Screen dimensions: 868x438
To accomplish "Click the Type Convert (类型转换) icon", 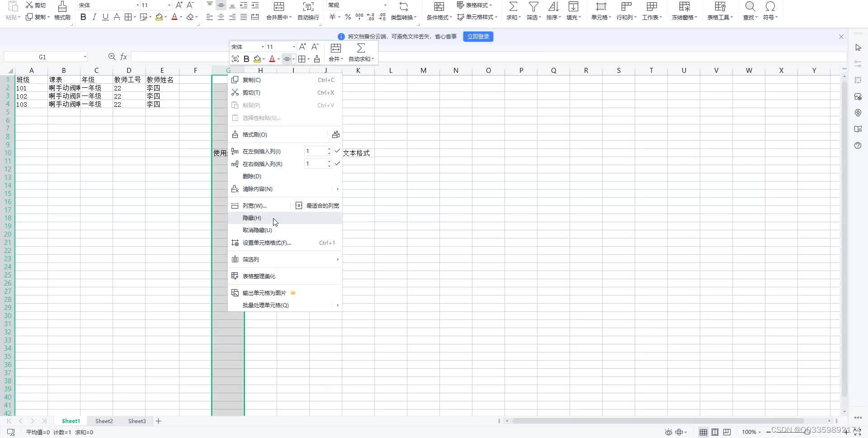I will point(404,7).
